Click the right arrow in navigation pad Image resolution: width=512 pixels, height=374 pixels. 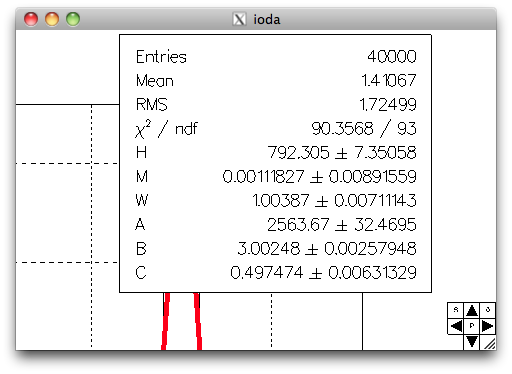pyautogui.click(x=488, y=326)
